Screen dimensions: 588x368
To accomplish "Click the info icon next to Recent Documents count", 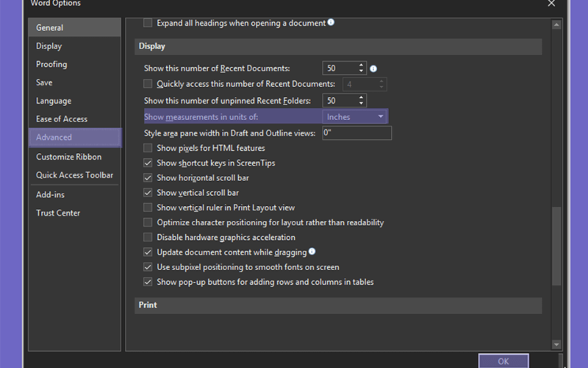I will [373, 68].
